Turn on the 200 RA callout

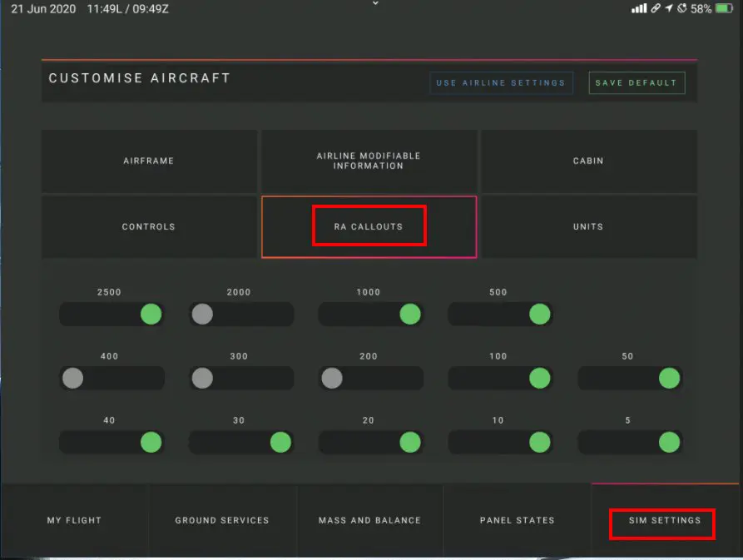pyautogui.click(x=370, y=378)
